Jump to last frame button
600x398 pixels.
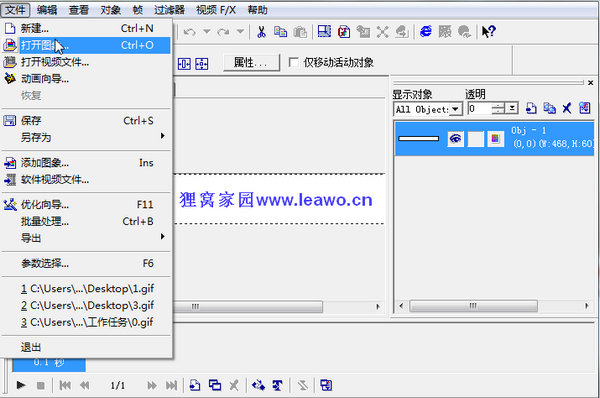pyautogui.click(x=171, y=385)
